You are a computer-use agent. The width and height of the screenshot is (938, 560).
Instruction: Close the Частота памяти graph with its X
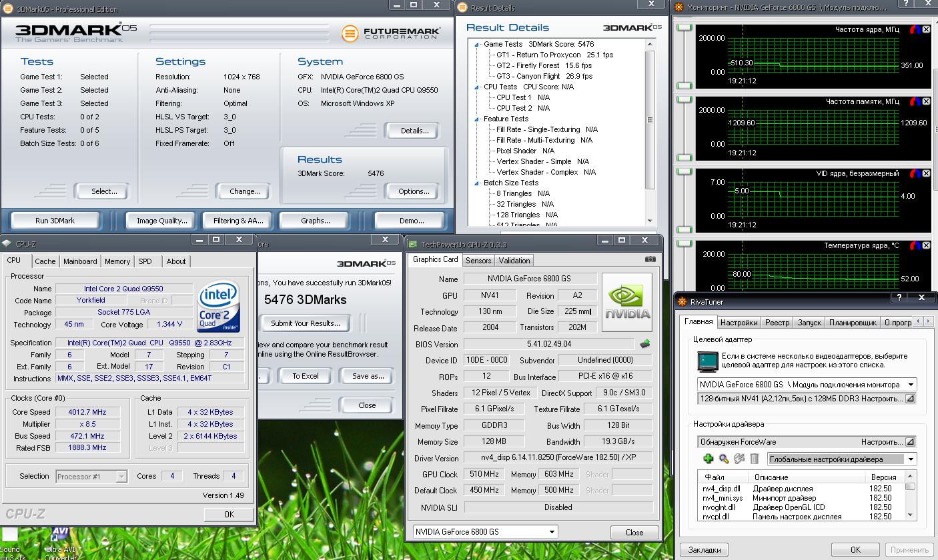point(926,101)
